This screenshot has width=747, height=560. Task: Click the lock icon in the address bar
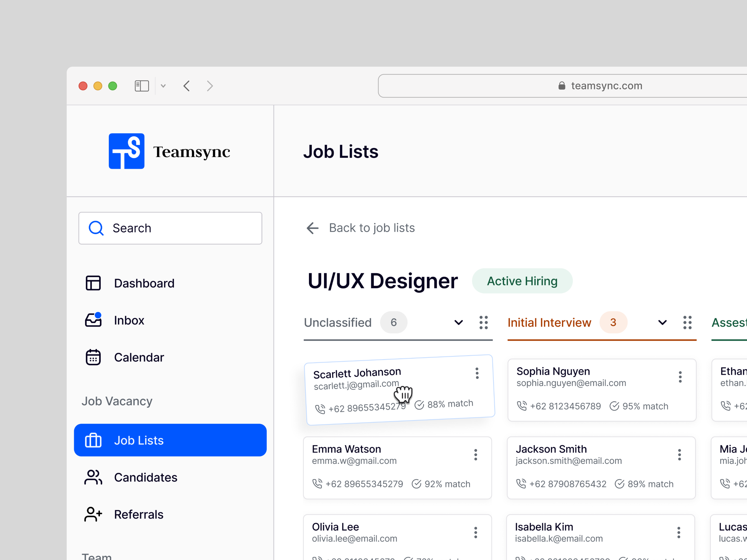pyautogui.click(x=562, y=85)
